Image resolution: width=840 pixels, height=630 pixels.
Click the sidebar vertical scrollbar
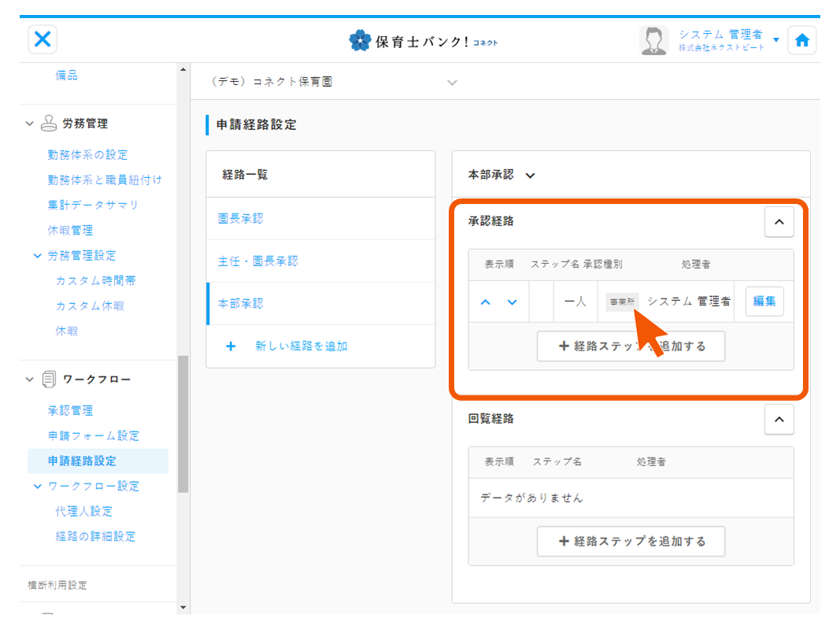pos(183,424)
